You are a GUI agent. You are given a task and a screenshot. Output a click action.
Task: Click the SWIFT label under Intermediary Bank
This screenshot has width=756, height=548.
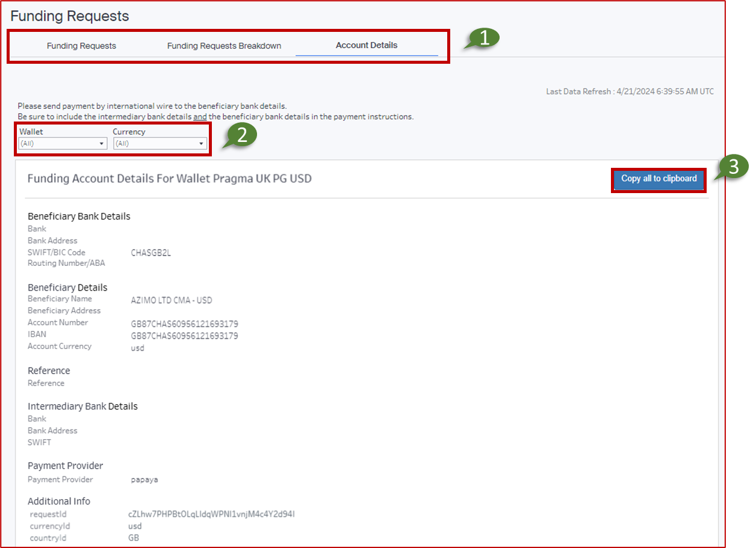click(x=39, y=443)
